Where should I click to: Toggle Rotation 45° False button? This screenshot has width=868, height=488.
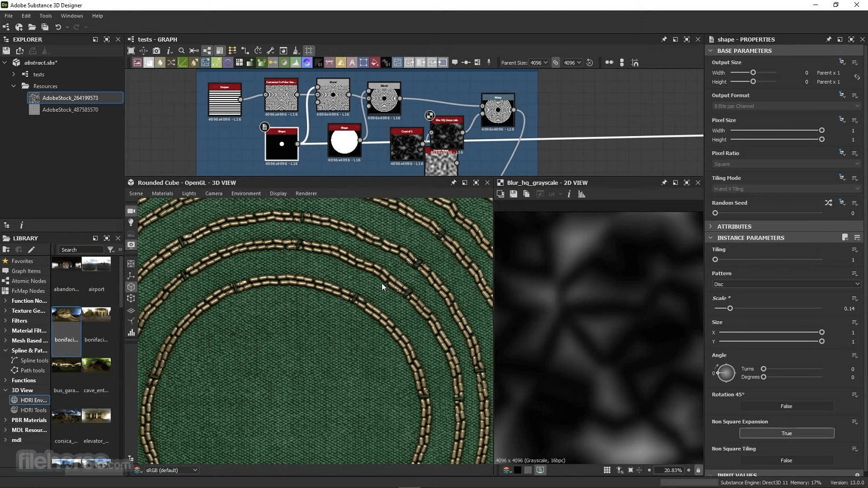[786, 406]
